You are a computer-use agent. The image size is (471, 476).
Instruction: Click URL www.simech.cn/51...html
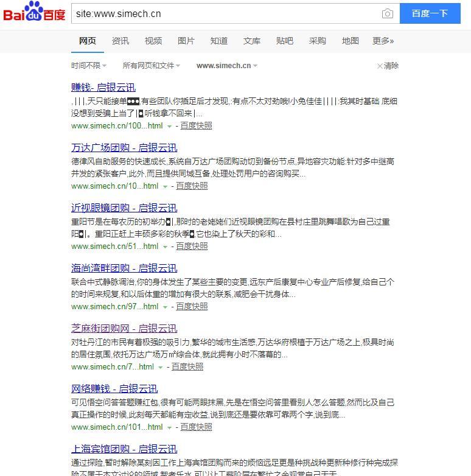(115, 246)
